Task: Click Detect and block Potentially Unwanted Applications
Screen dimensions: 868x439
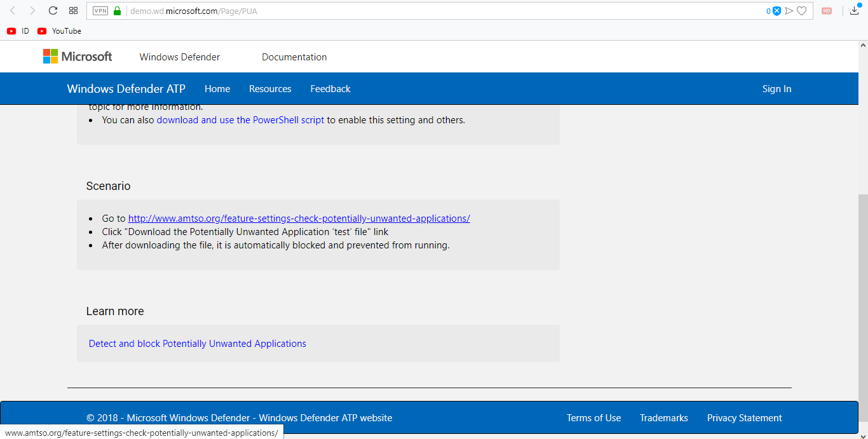Action: 197,343
